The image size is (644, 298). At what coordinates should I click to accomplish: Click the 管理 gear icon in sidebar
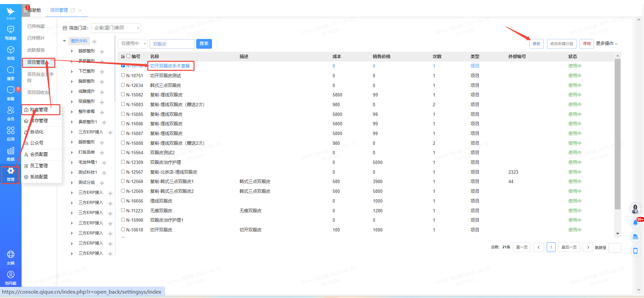pyautogui.click(x=11, y=171)
